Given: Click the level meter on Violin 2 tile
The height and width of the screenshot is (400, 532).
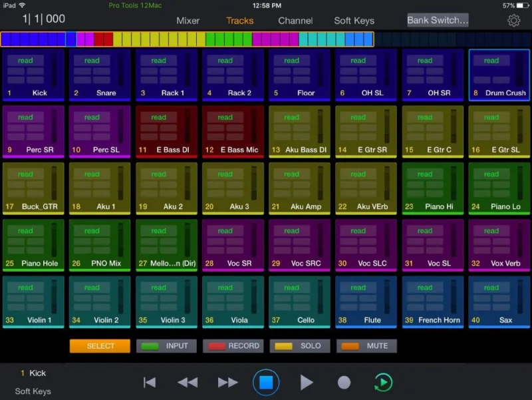Looking at the screenshot, I should click(x=120, y=296).
